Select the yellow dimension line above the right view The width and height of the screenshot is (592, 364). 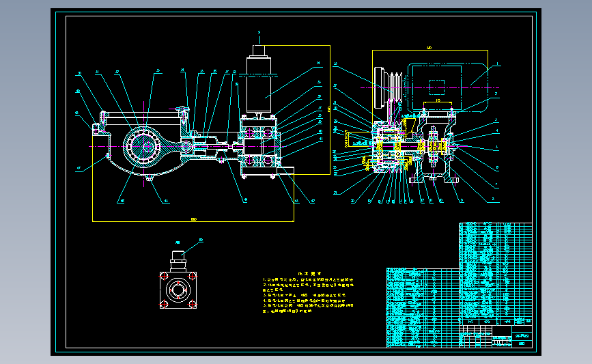pyautogui.click(x=429, y=49)
